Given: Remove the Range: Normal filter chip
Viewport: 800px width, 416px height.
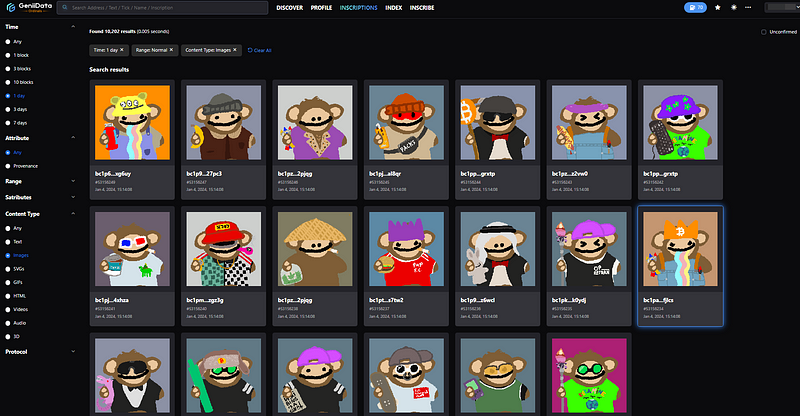Looking at the screenshot, I should click(171, 50).
